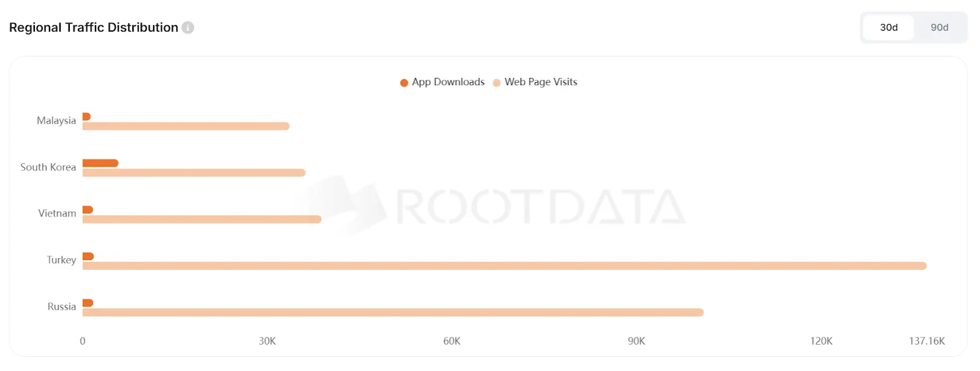Switch to the 30d tab

pos(888,27)
